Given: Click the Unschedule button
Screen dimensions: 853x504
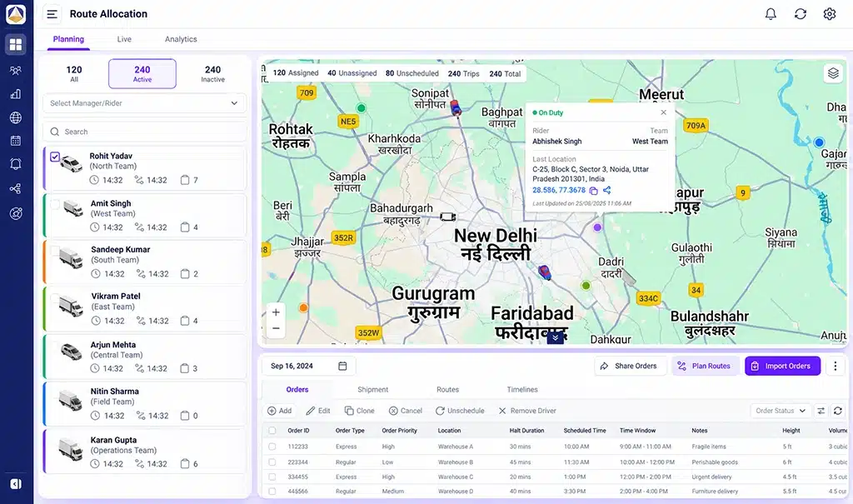Looking at the screenshot, I should click(460, 411).
